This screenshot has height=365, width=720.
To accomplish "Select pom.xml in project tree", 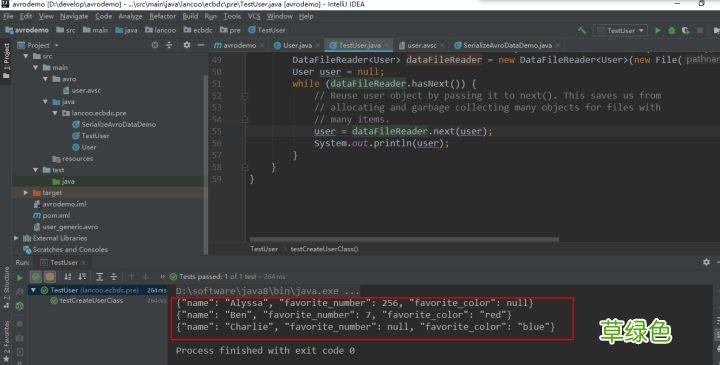I will [x=51, y=215].
